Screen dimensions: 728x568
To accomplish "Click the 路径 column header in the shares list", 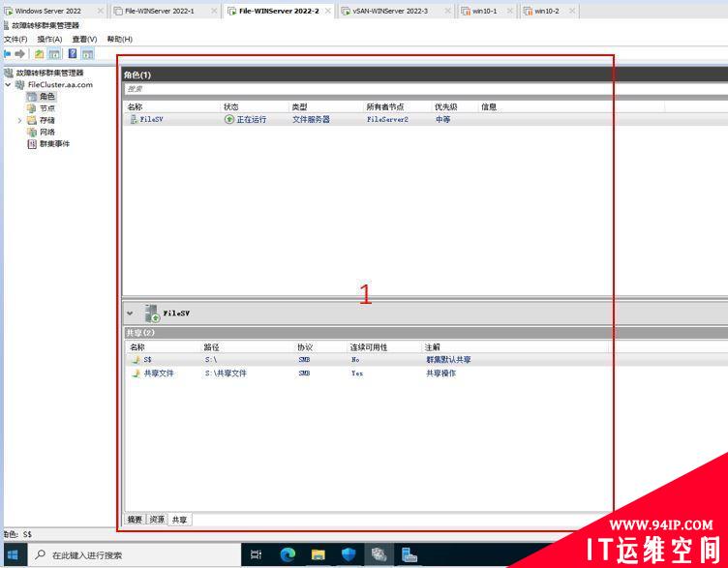I will (x=211, y=347).
